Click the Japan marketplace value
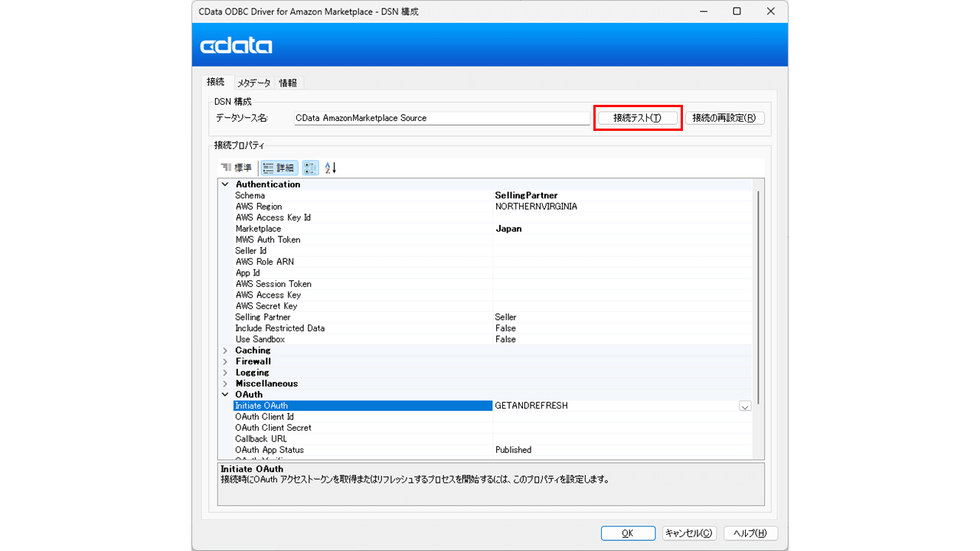 [x=508, y=229]
